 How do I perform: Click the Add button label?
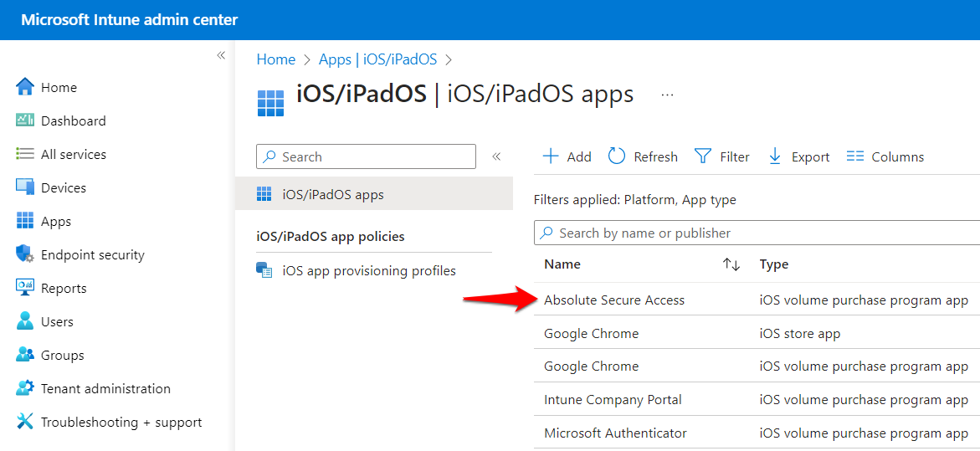pos(579,156)
